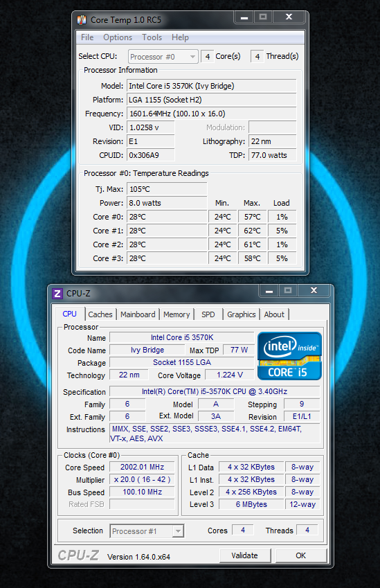Switch to the Graphics tab in CPU-Z
This screenshot has height=588, width=380.
242,314
